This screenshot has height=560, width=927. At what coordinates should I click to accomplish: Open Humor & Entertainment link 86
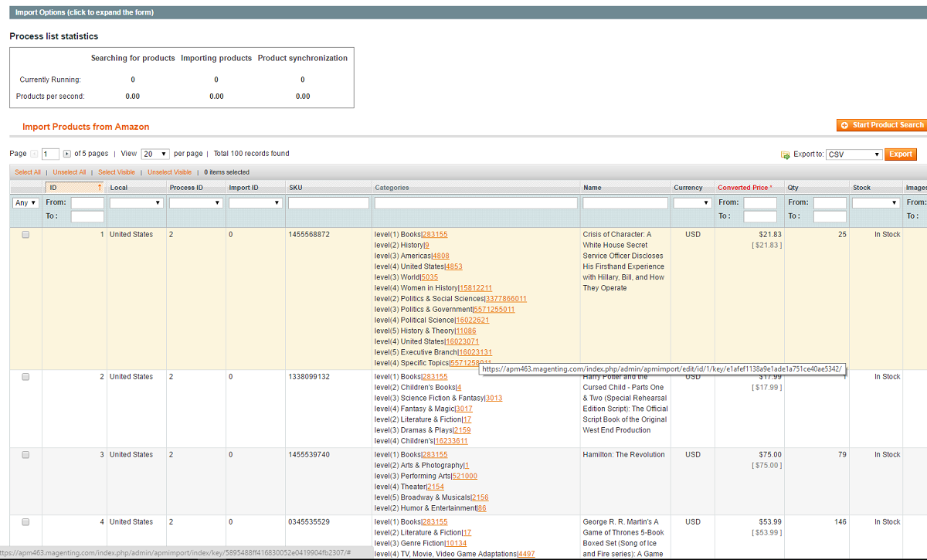click(x=482, y=509)
